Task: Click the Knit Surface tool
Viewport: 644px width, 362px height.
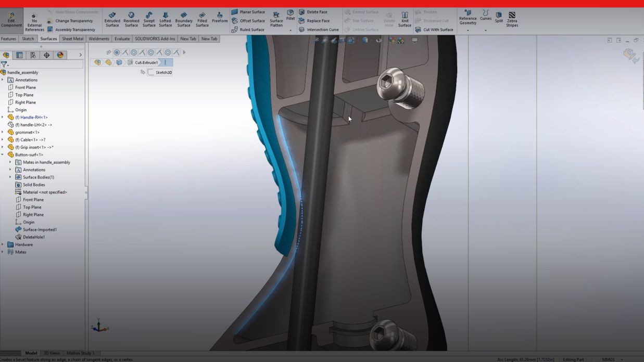Action: click(x=405, y=20)
